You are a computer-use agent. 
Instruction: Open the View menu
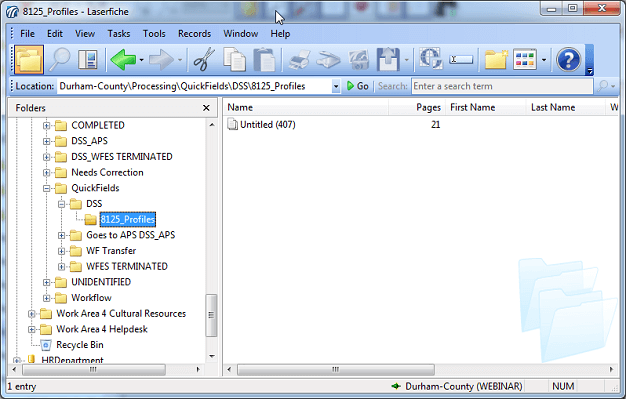[85, 34]
